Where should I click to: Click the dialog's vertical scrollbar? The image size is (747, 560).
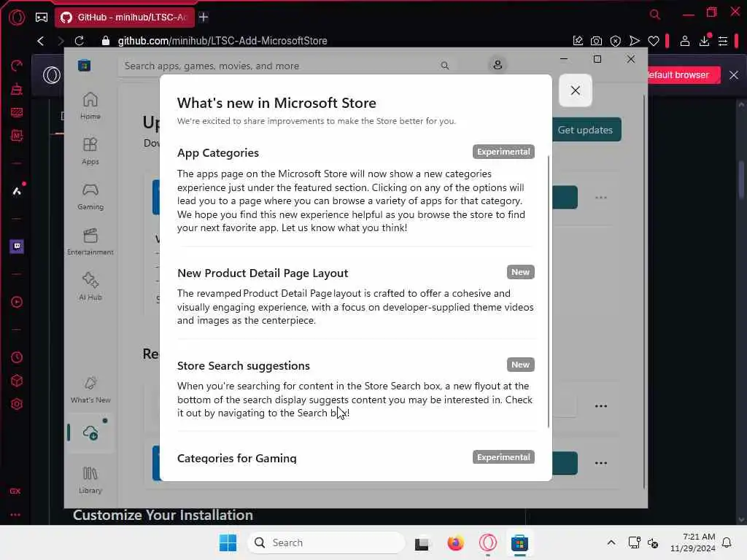click(549, 290)
